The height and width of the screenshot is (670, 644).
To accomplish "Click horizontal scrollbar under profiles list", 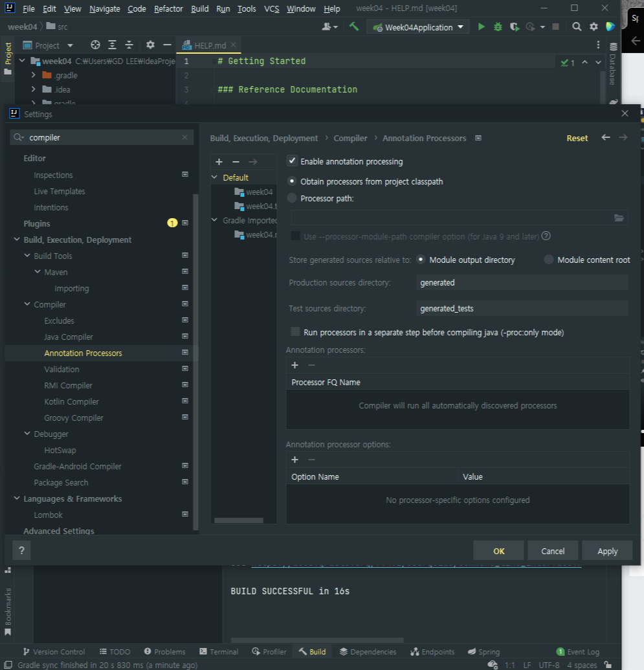I will coord(238,520).
